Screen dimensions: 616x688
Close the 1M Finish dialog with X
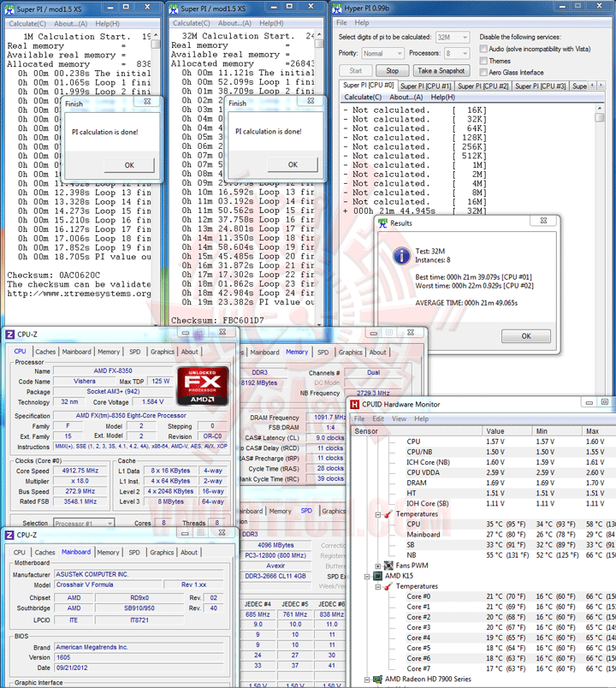tap(147, 102)
